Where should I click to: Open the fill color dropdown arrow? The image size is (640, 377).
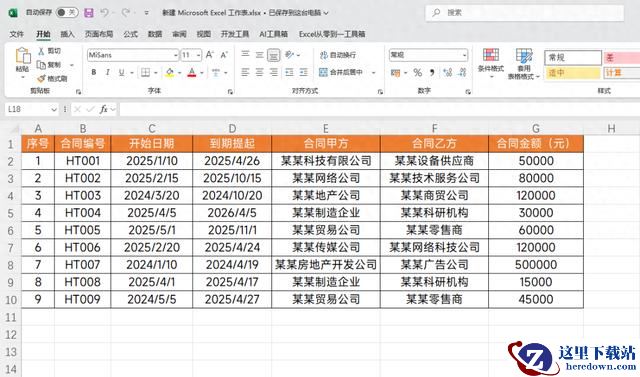[x=179, y=73]
